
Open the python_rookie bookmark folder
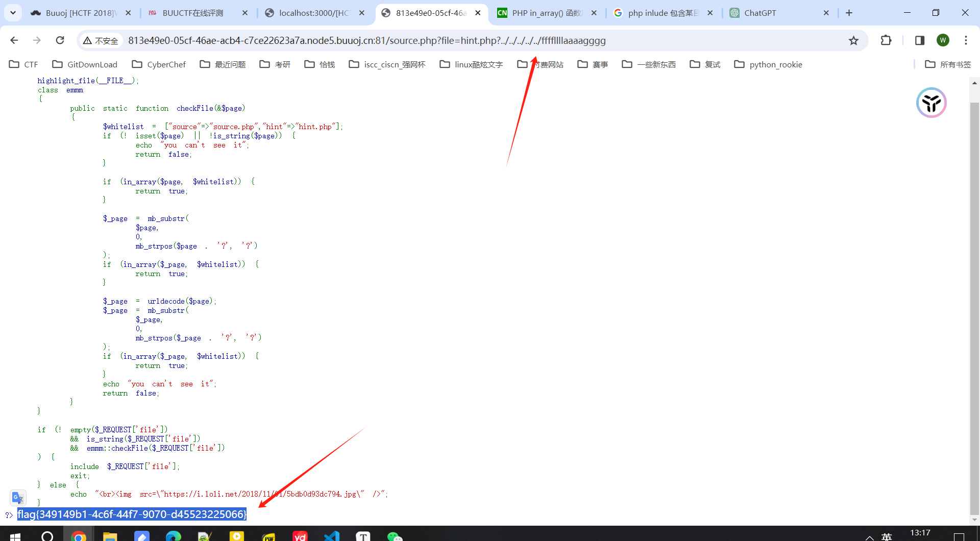pyautogui.click(x=768, y=64)
